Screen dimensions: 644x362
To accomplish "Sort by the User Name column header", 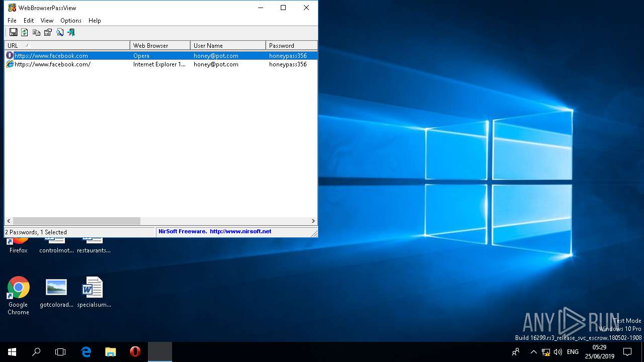I will (x=228, y=45).
